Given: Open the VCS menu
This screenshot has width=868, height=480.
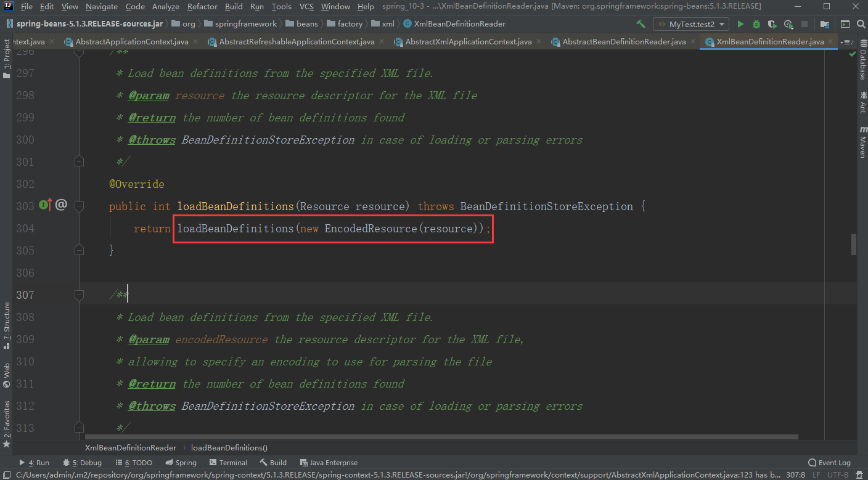Looking at the screenshot, I should [x=306, y=6].
